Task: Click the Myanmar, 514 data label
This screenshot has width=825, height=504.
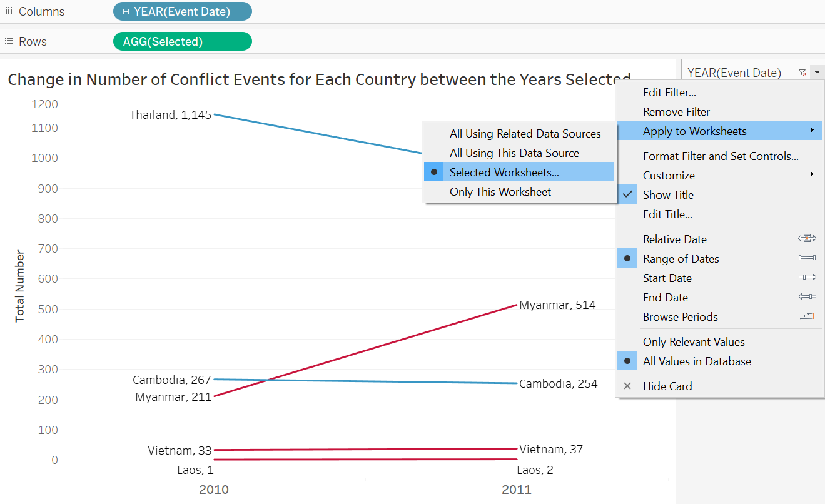Action: click(557, 305)
